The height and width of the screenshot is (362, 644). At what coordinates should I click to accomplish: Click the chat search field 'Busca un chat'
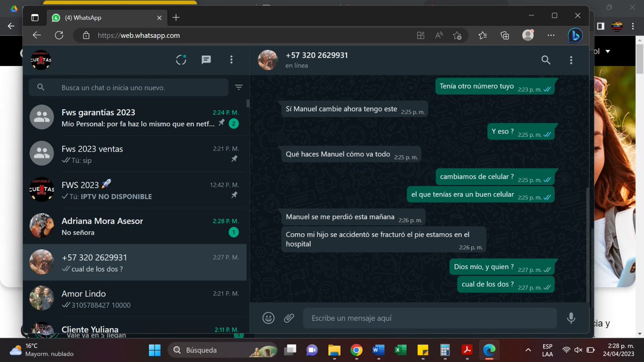tap(129, 87)
